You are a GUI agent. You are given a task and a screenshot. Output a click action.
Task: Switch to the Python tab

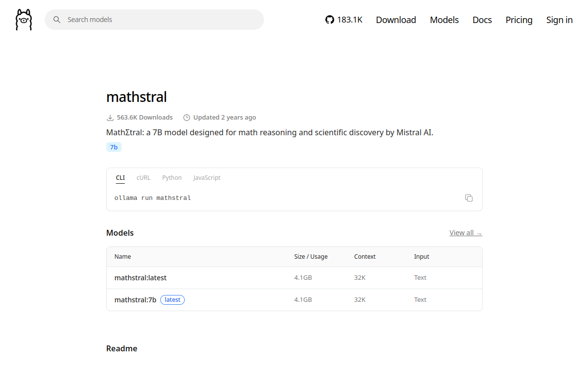172,178
